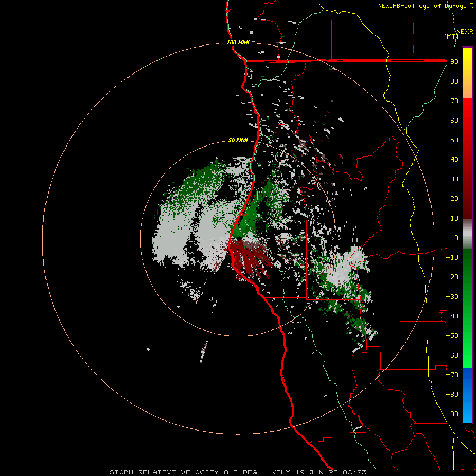The image size is (476, 476).
Task: Click the positive 20 scale value
Action: tap(454, 198)
